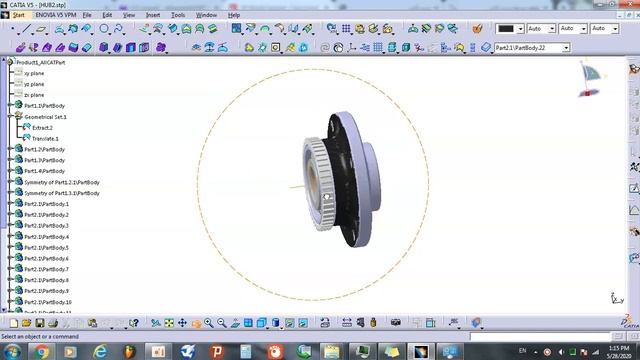Open the View menu
640x360 pixels.
129,15
